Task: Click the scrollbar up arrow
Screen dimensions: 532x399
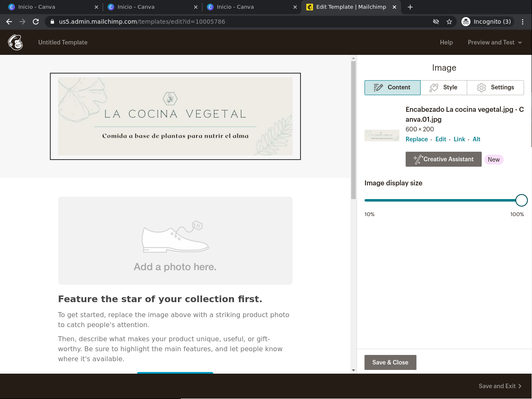Action: tap(353, 58)
